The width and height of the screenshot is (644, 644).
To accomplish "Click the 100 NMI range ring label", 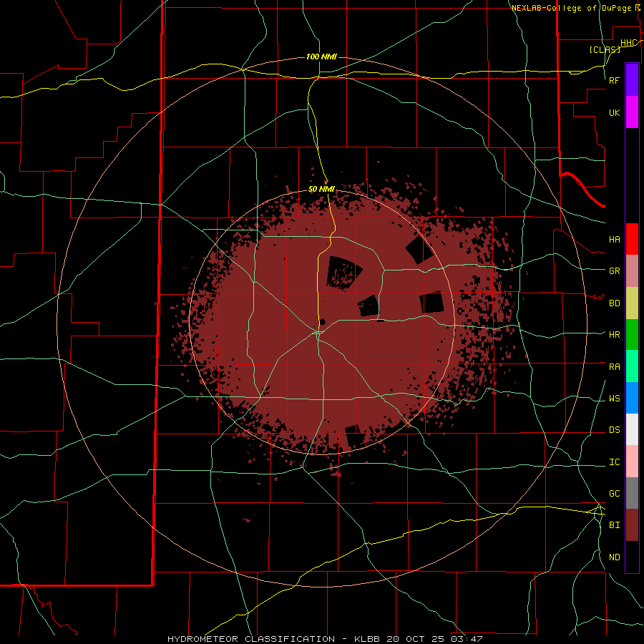I will tap(321, 57).
